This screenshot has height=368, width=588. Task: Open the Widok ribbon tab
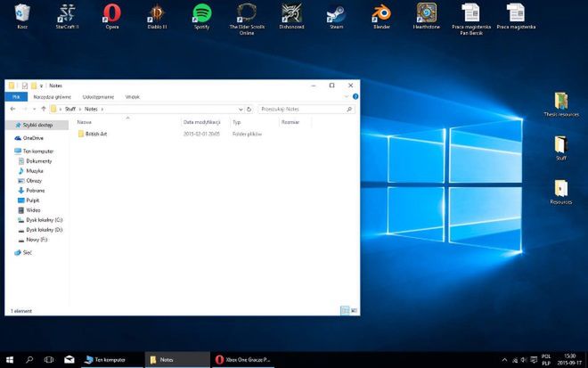tap(133, 97)
